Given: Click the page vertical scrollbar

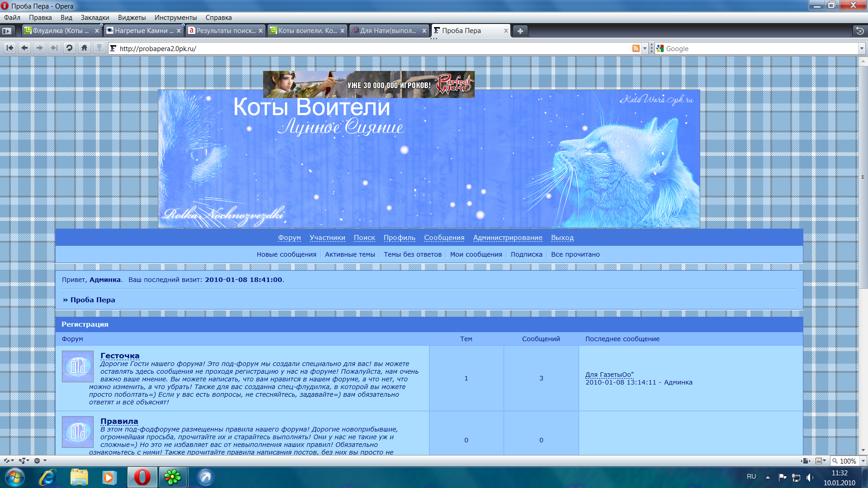Looking at the screenshot, I should coord(863,177).
